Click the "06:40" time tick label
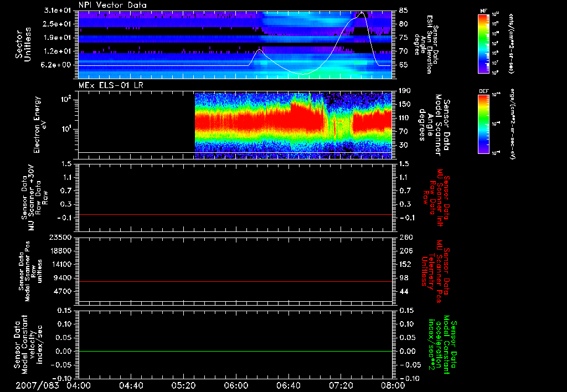 [x=288, y=385]
